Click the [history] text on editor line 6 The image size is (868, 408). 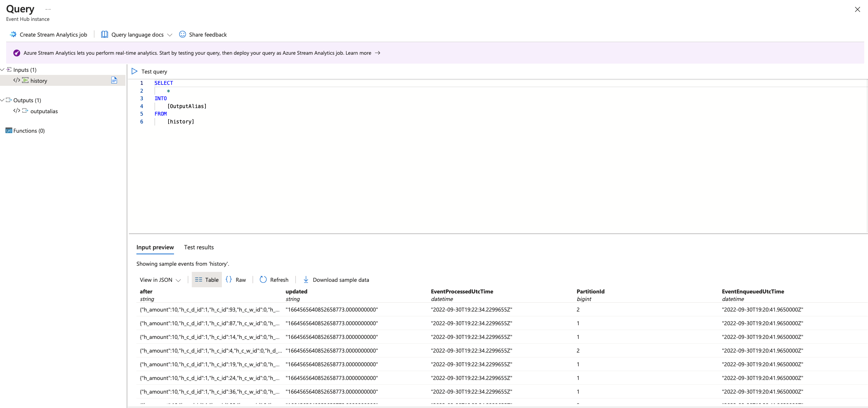click(x=181, y=122)
